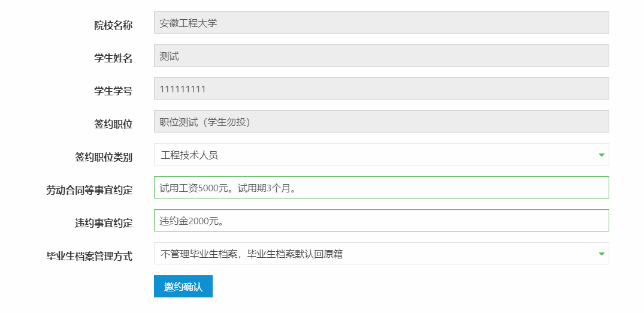Click the 签约职位 label
The image size is (644, 313).
113,125
